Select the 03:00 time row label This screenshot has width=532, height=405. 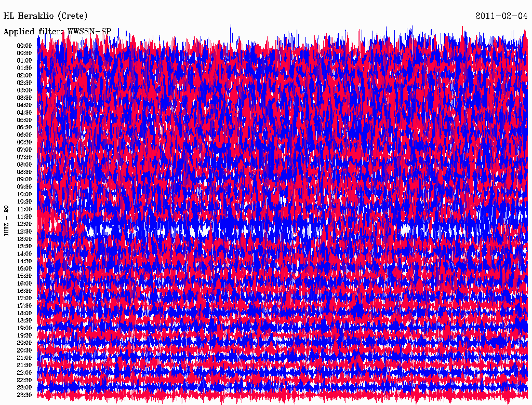tap(24, 90)
